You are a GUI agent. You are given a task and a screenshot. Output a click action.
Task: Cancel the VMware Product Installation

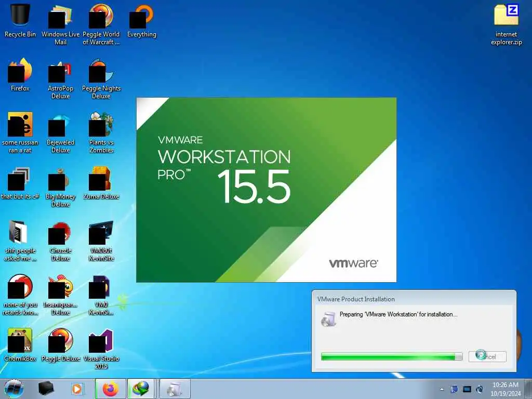(x=487, y=356)
